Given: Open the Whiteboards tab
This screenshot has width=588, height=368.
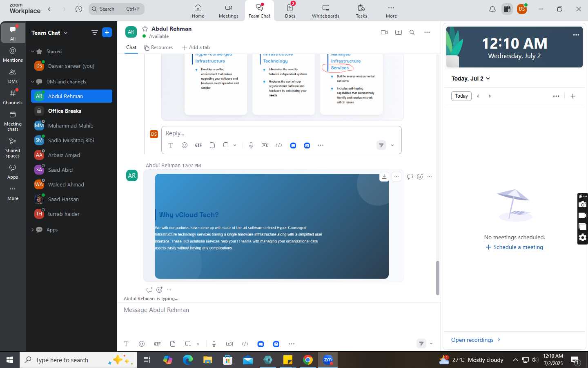Looking at the screenshot, I should click(x=325, y=11).
